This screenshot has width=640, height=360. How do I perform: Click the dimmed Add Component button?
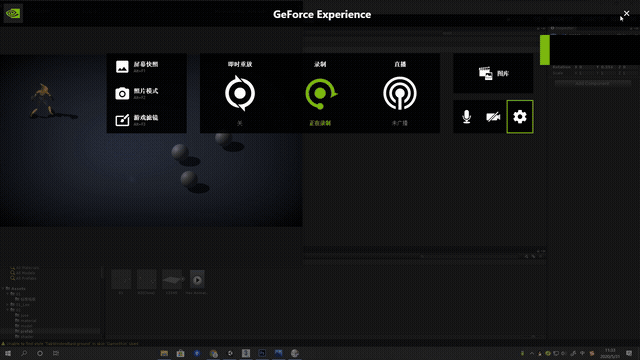tap(592, 83)
